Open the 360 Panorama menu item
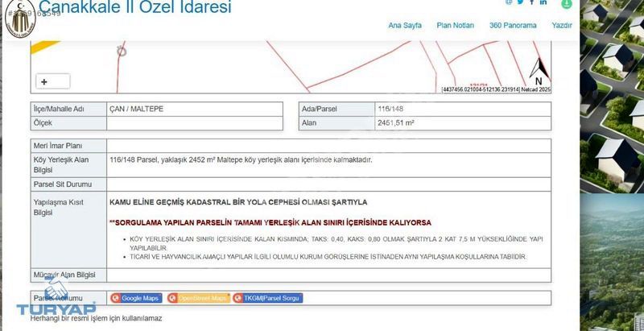The width and height of the screenshot is (644, 331). coord(513,26)
